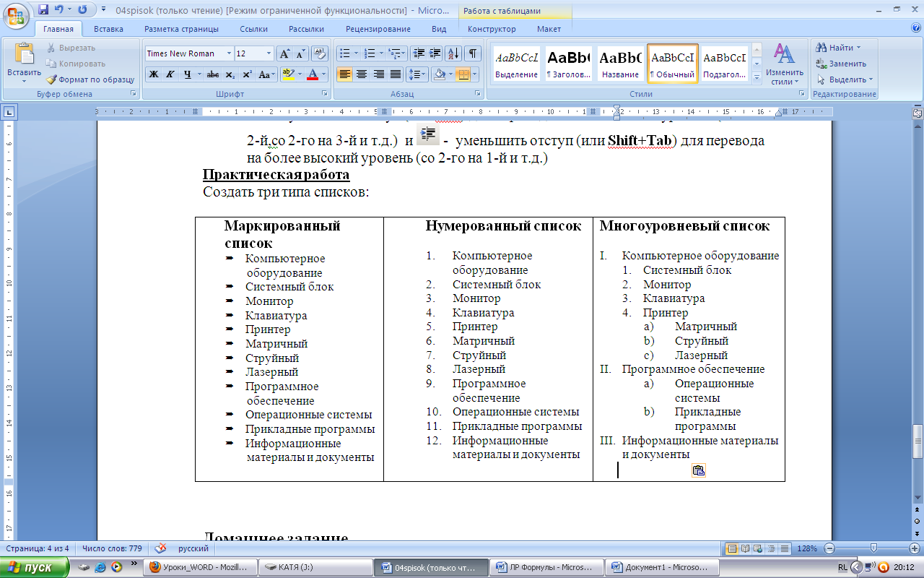Click the numbered list icon
Image resolution: width=924 pixels, height=578 pixels.
[369, 53]
